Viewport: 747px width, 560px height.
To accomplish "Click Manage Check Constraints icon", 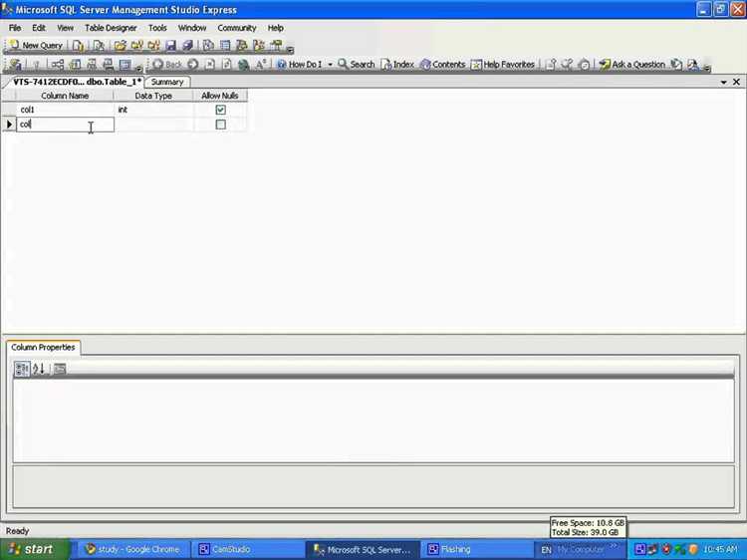I will pyautogui.click(x=124, y=65).
